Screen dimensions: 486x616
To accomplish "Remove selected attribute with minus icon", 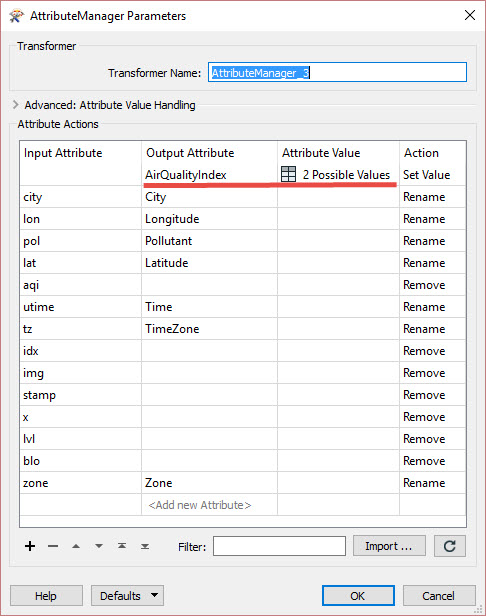I will click(x=53, y=546).
